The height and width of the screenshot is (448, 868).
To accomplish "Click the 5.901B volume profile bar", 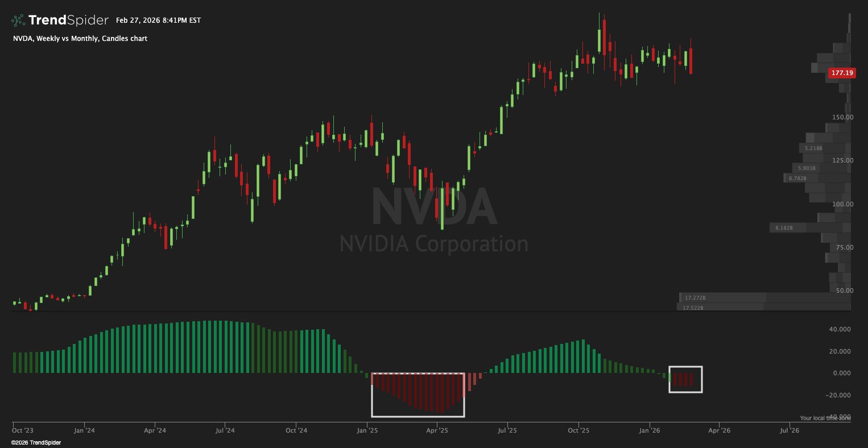I will pos(821,168).
